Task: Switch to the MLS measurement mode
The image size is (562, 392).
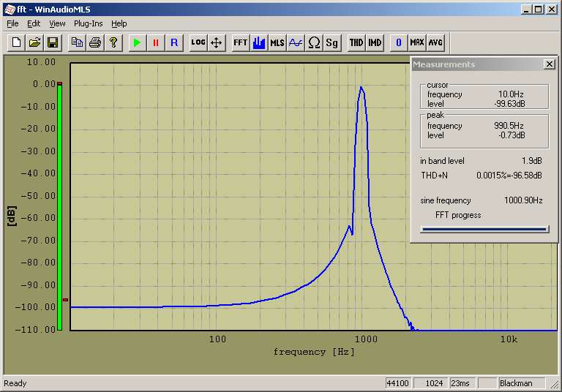Action: [277, 42]
